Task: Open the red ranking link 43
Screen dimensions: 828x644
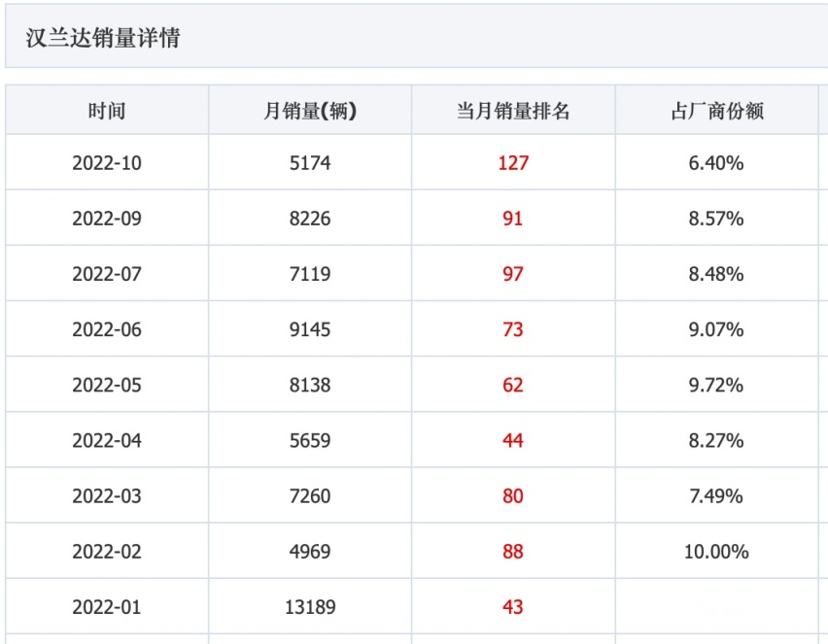Action: (513, 606)
